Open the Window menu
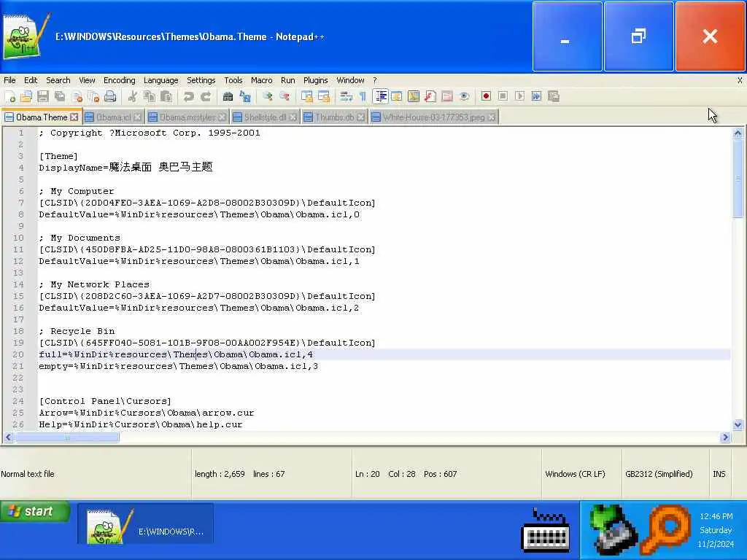 pyautogui.click(x=351, y=80)
